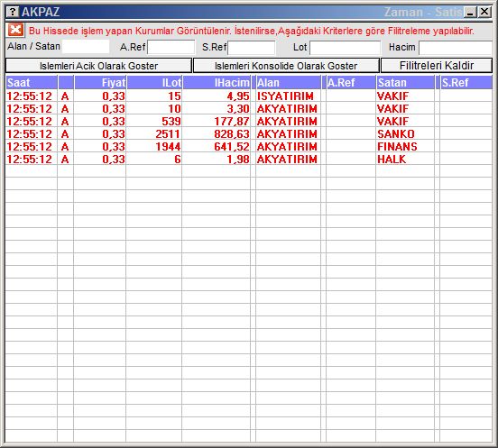Click lot value 539
498x448 pixels.
click(171, 121)
